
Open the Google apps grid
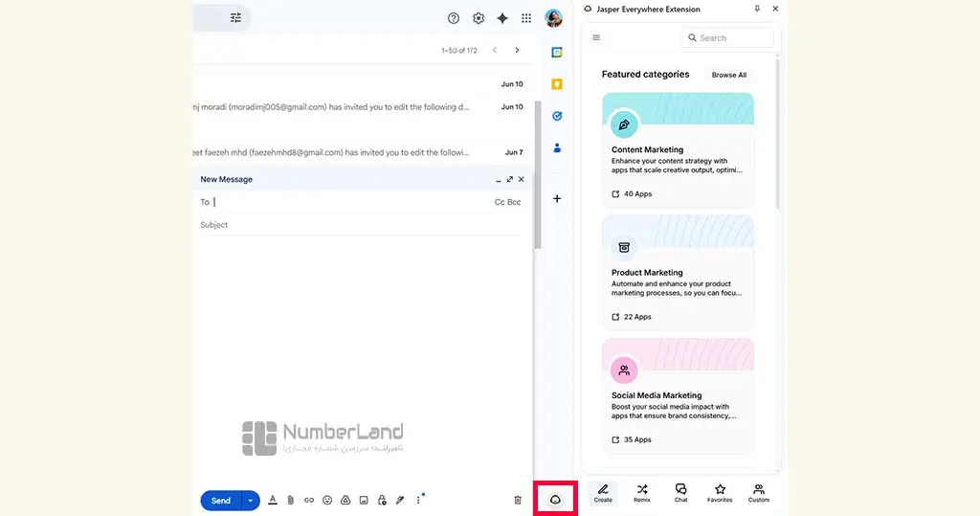526,19
